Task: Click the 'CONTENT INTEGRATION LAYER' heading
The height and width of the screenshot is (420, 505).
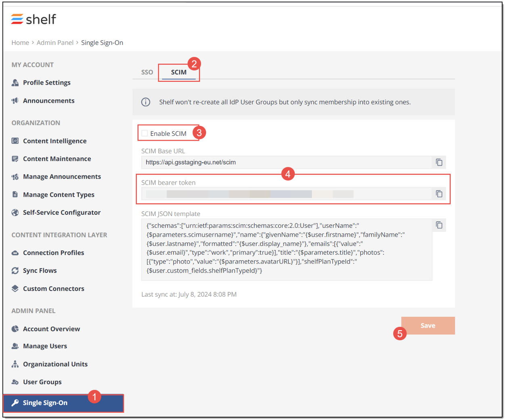Action: (59, 235)
